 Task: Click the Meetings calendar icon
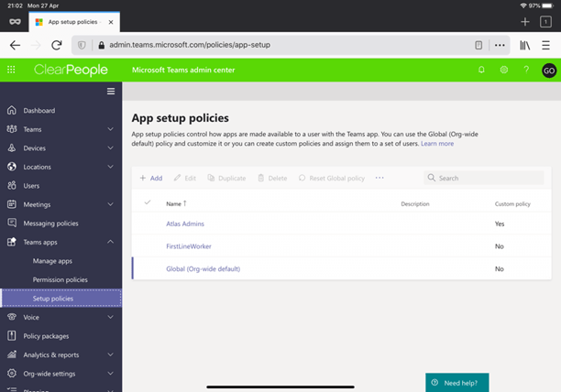[11, 204]
